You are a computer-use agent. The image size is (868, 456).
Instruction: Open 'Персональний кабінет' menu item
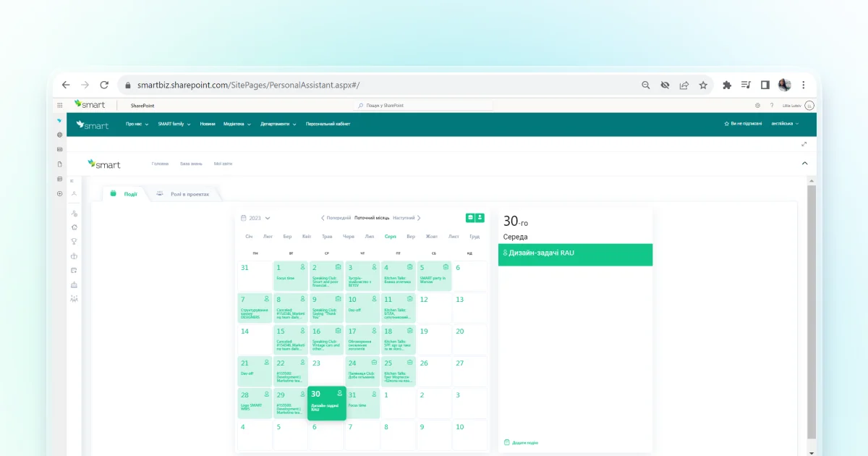coord(328,124)
